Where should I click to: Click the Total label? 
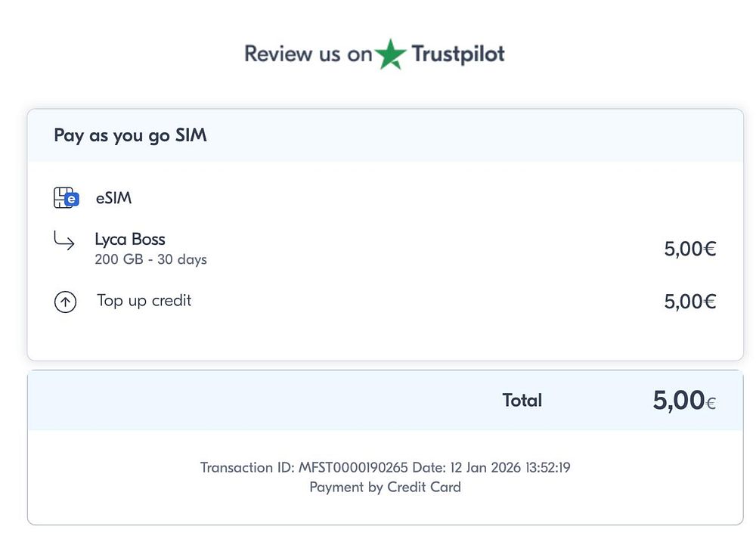click(522, 401)
